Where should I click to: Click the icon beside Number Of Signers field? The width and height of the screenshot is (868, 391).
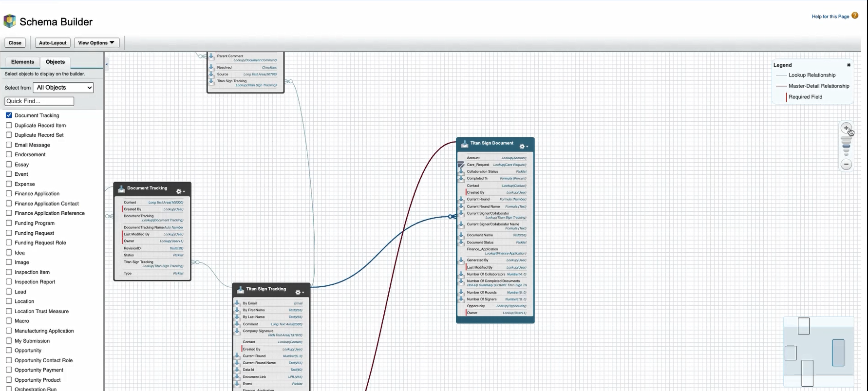(x=461, y=299)
